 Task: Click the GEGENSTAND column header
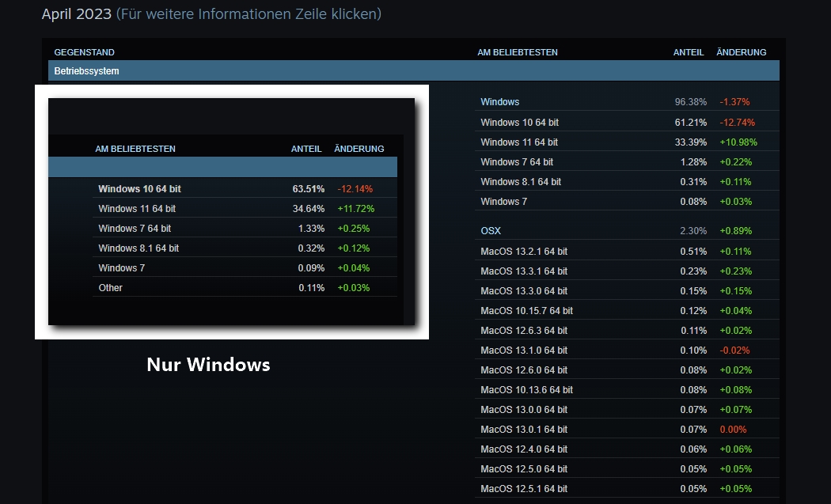coord(84,52)
